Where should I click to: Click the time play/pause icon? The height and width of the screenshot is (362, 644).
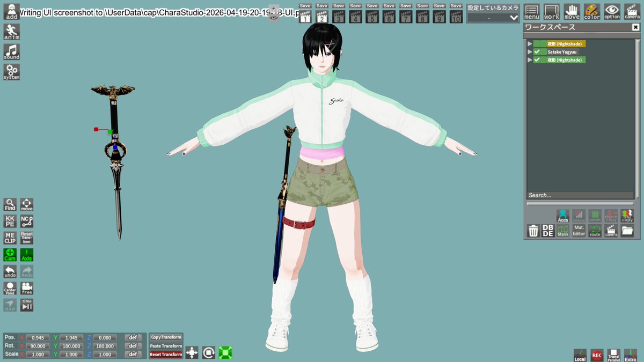[27, 305]
